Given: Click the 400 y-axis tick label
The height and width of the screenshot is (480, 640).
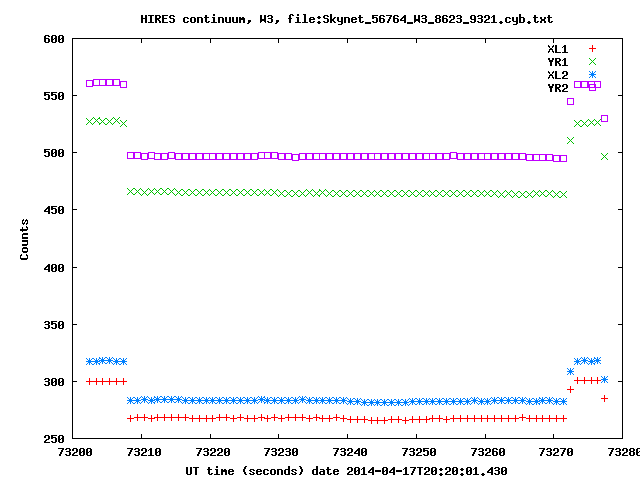Looking at the screenshot, I should point(54,268).
